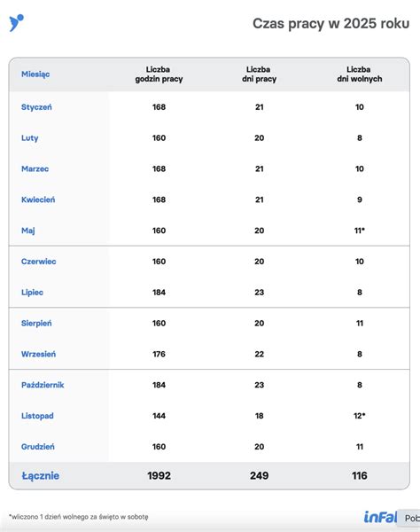Click the Lipiec month label
This screenshot has height=532, width=420.
(x=32, y=293)
